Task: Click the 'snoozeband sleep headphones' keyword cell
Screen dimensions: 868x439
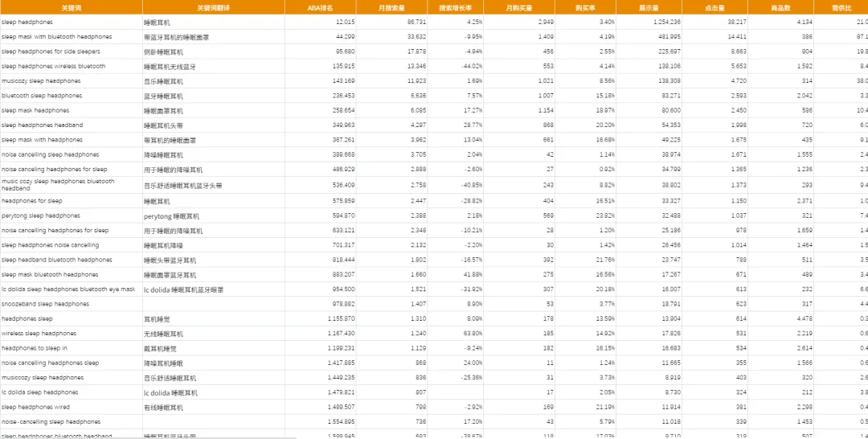Action: click(x=46, y=304)
